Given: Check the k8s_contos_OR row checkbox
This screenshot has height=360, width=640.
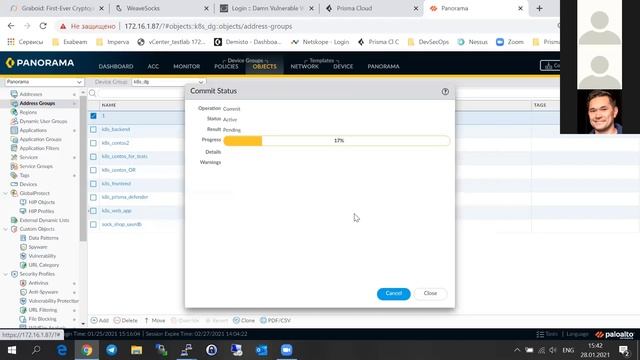Looking at the screenshot, I should 93,170.
